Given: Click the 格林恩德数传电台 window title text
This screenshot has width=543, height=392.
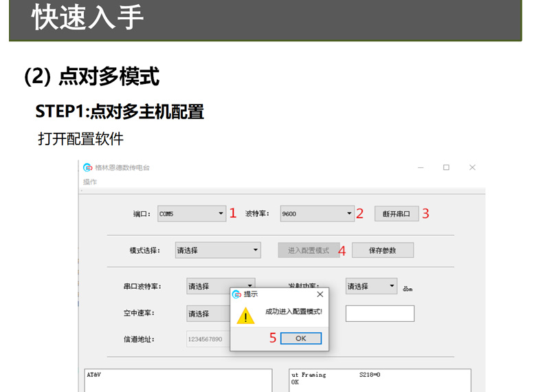Looking at the screenshot, I should [122, 168].
